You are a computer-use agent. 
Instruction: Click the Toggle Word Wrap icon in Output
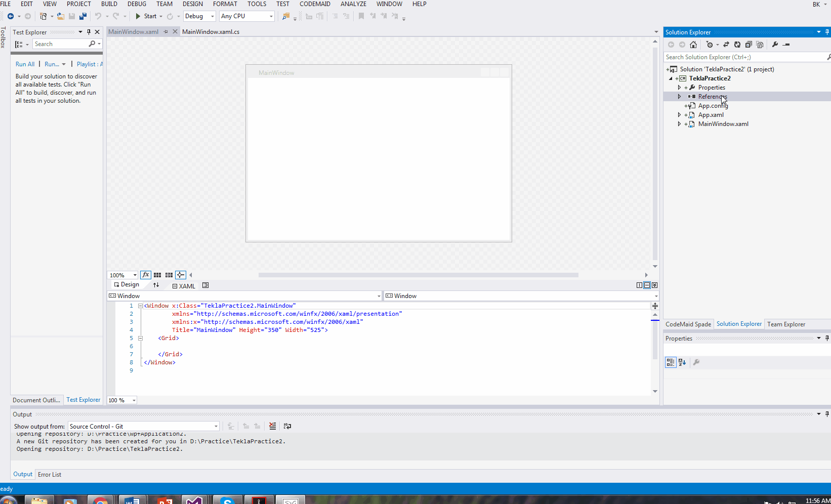click(287, 426)
